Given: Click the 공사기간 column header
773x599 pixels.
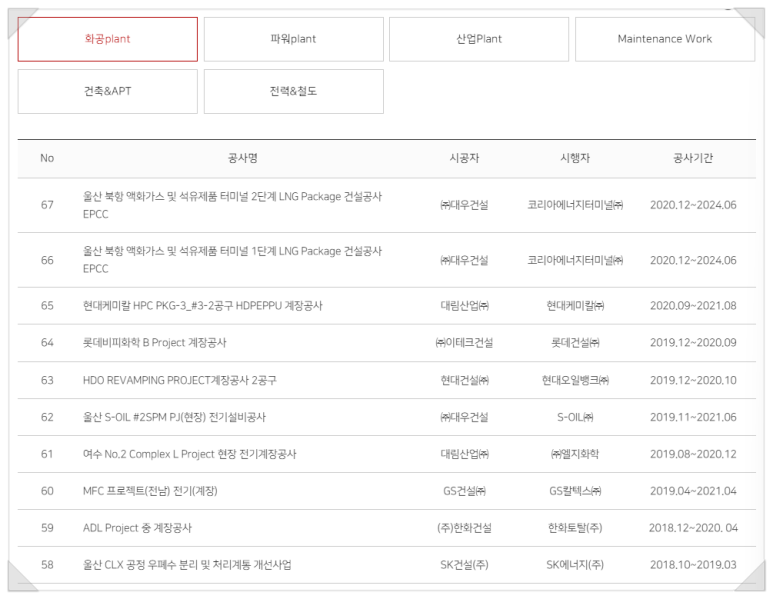Looking at the screenshot, I should pyautogui.click(x=693, y=158).
